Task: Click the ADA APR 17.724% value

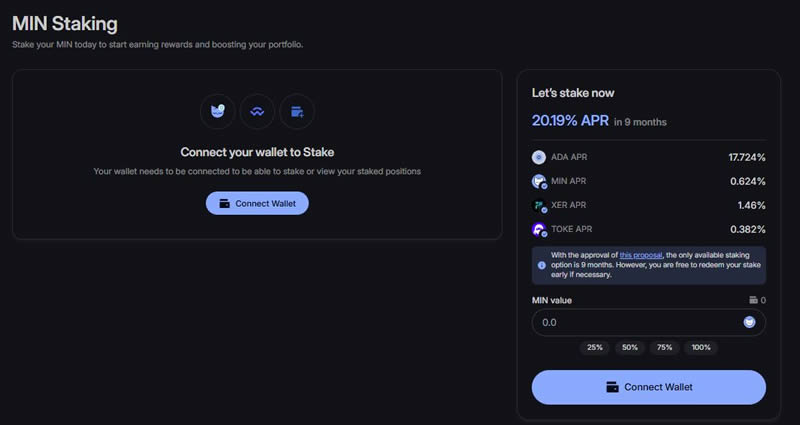Action: [747, 157]
